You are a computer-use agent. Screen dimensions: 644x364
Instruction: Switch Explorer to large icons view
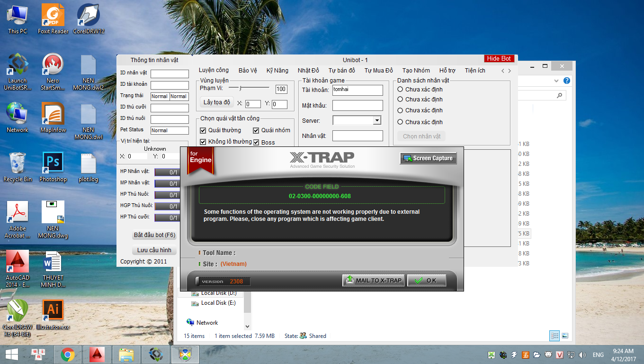click(x=564, y=336)
